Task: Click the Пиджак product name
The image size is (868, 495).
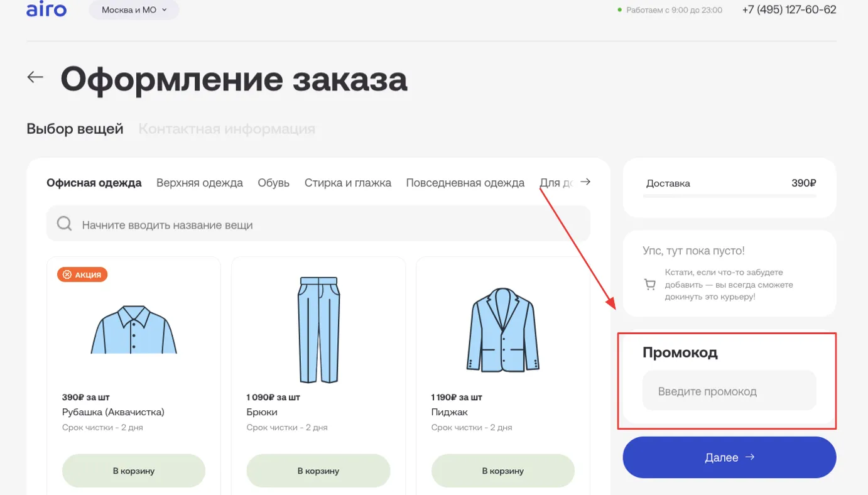Action: click(450, 412)
